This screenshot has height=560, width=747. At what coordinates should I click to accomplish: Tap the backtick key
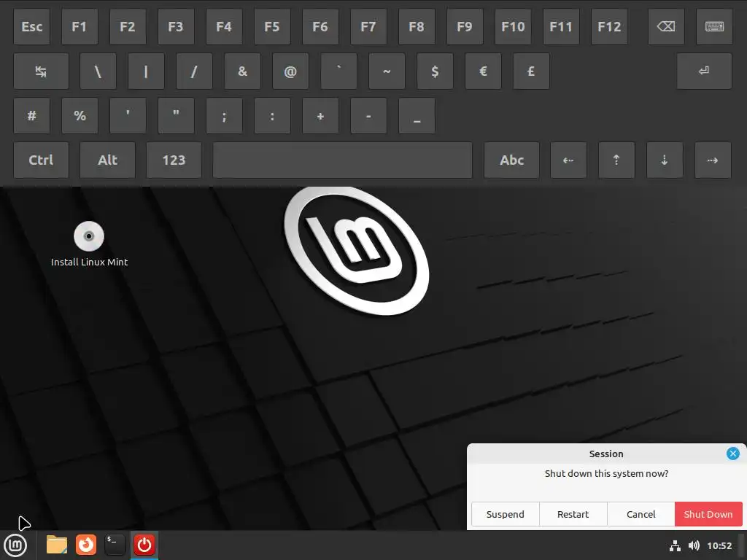(338, 71)
